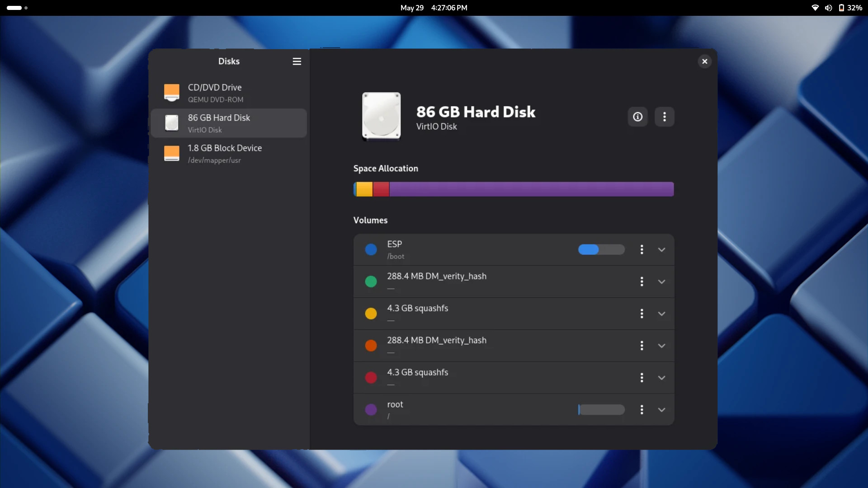This screenshot has width=868, height=488.
Task: Select CD/DVD Drive in the sidebar
Action: [x=229, y=93]
